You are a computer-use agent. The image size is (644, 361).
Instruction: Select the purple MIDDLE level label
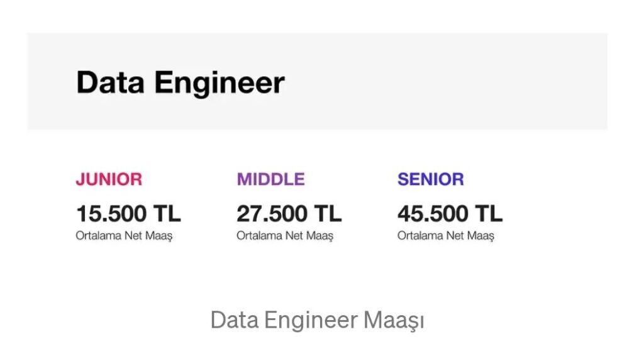pos(270,179)
